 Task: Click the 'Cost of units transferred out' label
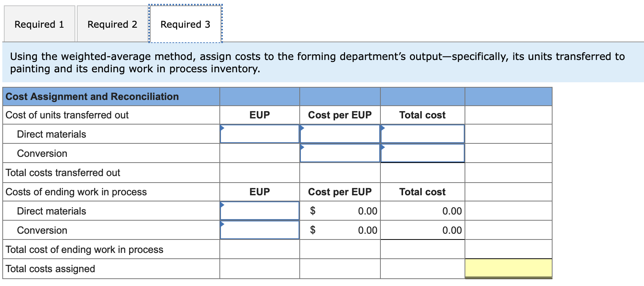coord(67,115)
